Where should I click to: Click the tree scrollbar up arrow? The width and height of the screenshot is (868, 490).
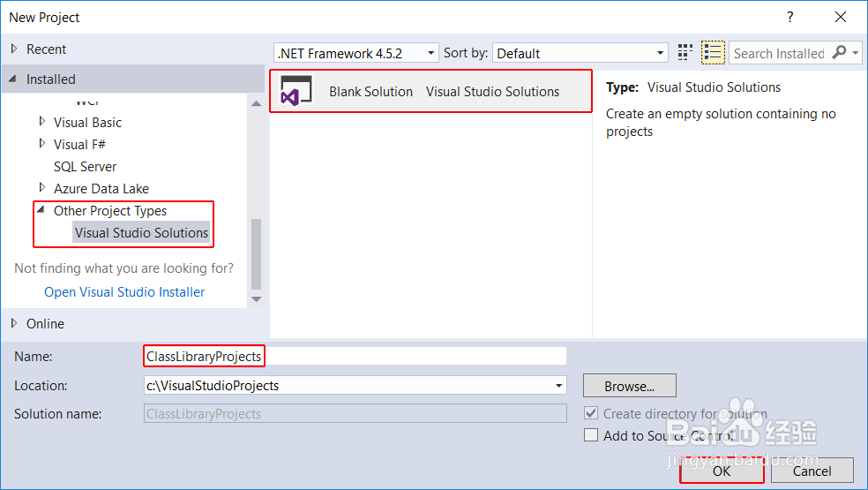pos(256,103)
